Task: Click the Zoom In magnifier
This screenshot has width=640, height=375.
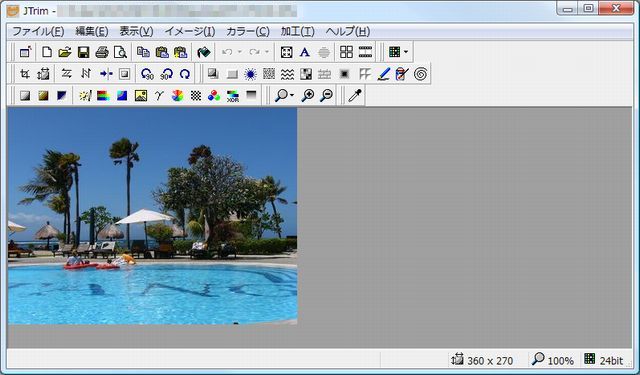Action: tap(308, 95)
